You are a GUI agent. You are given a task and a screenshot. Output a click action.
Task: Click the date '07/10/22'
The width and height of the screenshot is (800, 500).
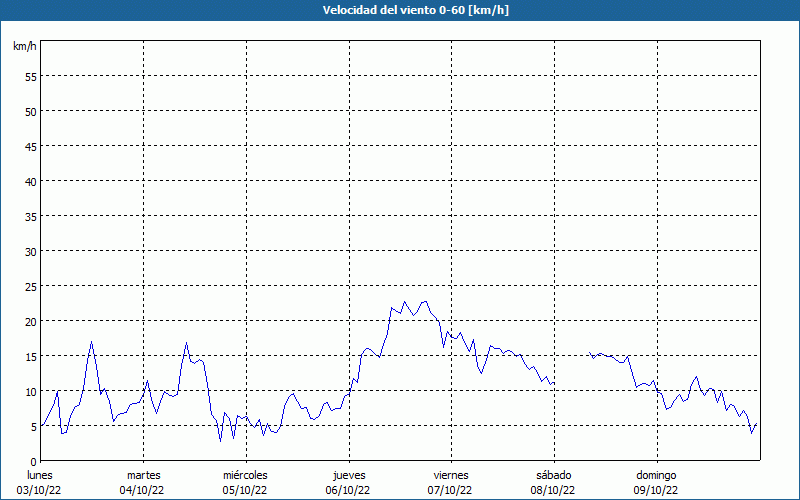pyautogui.click(x=450, y=490)
